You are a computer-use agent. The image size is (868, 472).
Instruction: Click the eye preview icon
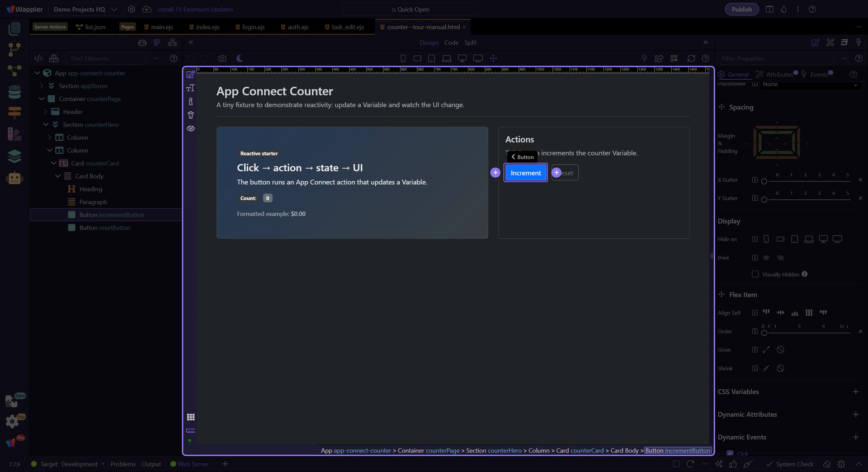point(191,128)
